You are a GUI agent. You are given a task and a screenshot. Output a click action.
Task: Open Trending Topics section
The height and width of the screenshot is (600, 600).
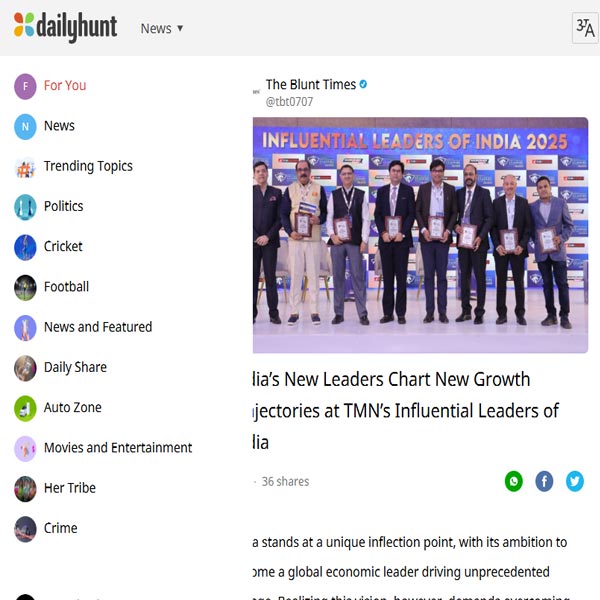[87, 166]
